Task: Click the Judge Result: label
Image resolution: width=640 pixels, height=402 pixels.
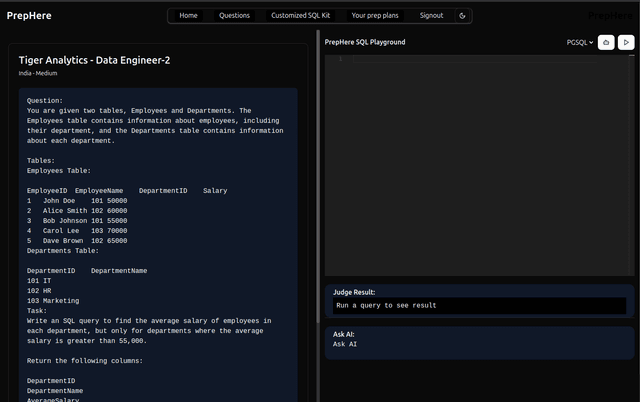Action: pos(354,292)
